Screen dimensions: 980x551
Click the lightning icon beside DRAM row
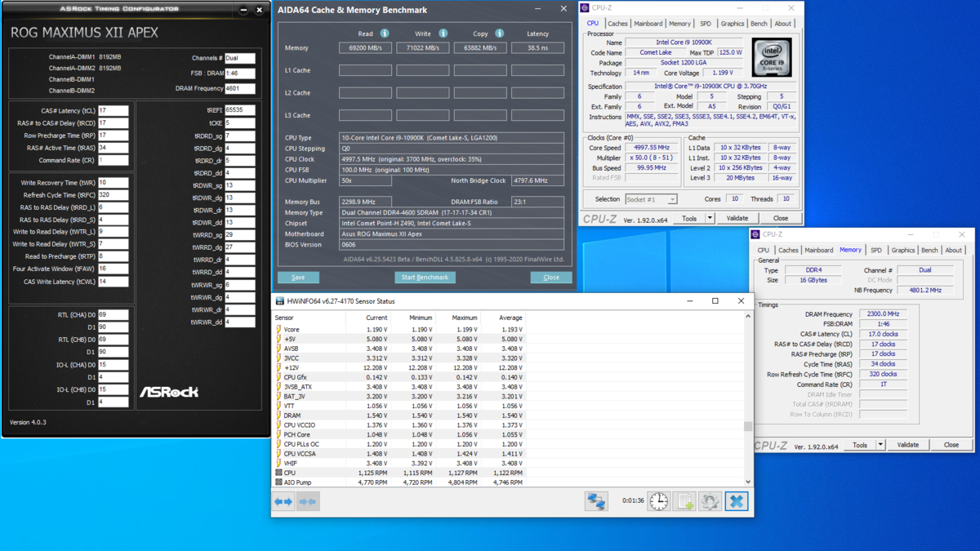pyautogui.click(x=278, y=415)
